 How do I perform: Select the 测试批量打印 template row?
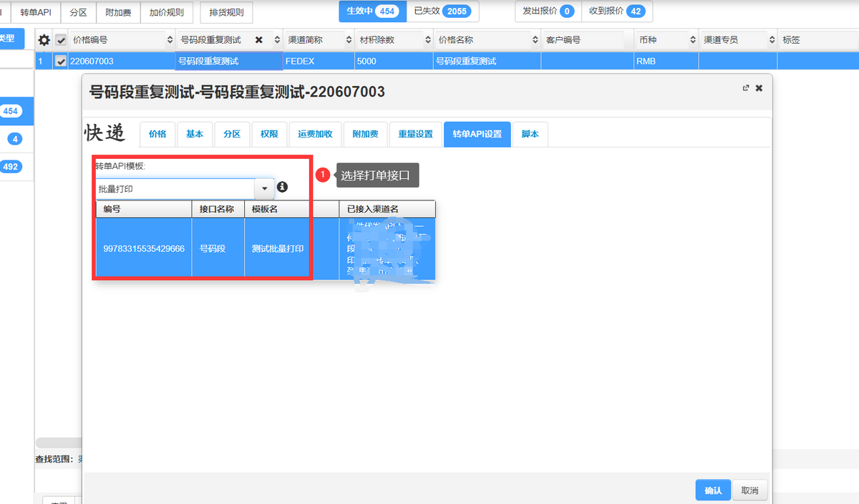point(277,248)
